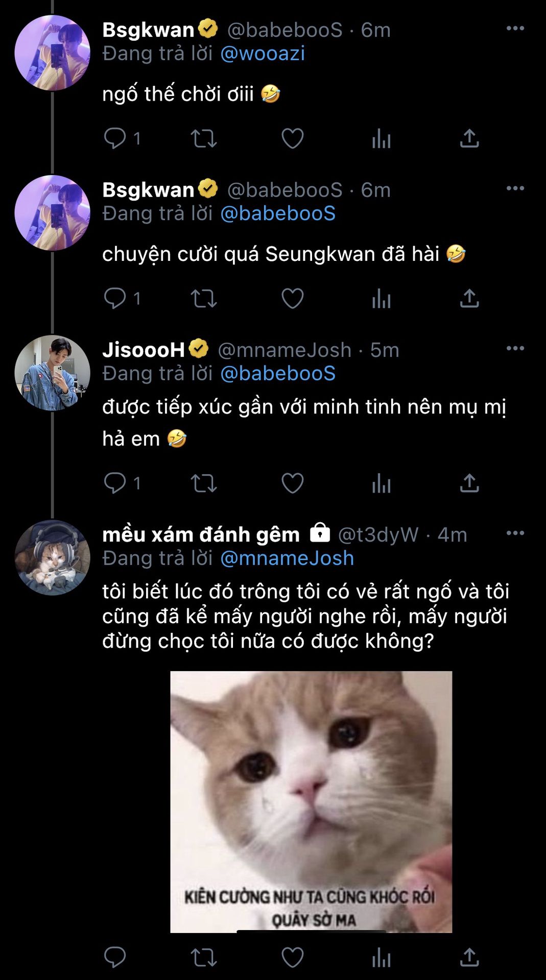Retweet the 'ngố thế chời ơiii' tweet
Viewport: 546px width, 980px height.
pos(203,138)
